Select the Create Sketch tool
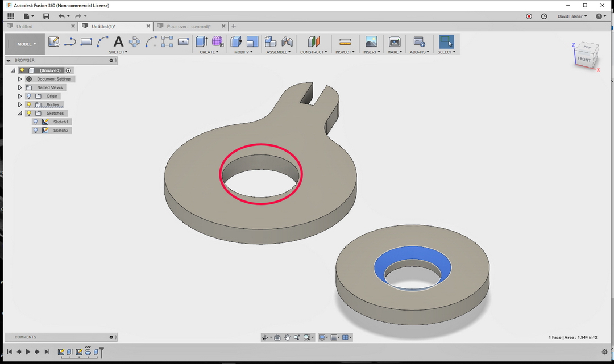This screenshot has height=364, width=614. click(54, 41)
